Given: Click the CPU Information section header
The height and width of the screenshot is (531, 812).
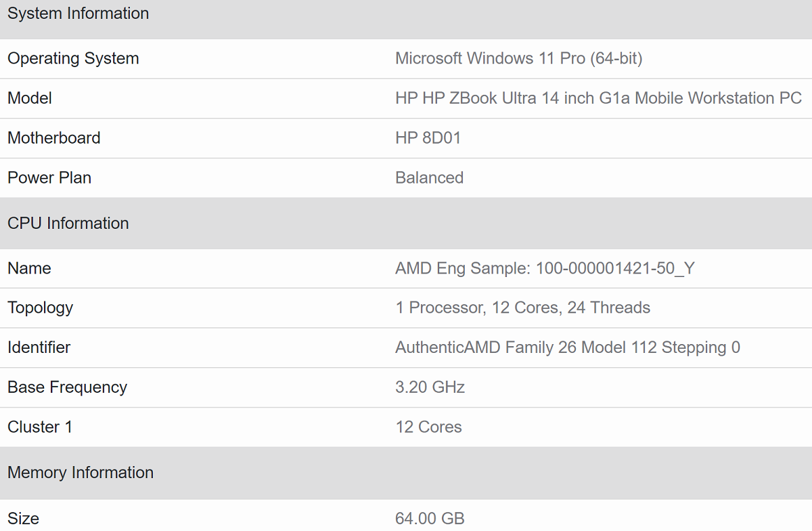Looking at the screenshot, I should (68, 224).
